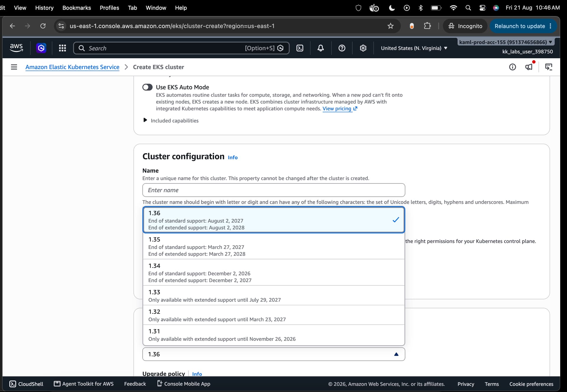Open CloudShell from the footer bar

pos(26,384)
